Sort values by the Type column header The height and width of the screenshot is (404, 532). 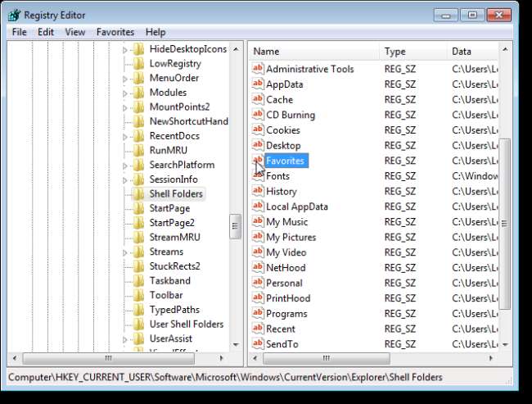[x=413, y=52]
